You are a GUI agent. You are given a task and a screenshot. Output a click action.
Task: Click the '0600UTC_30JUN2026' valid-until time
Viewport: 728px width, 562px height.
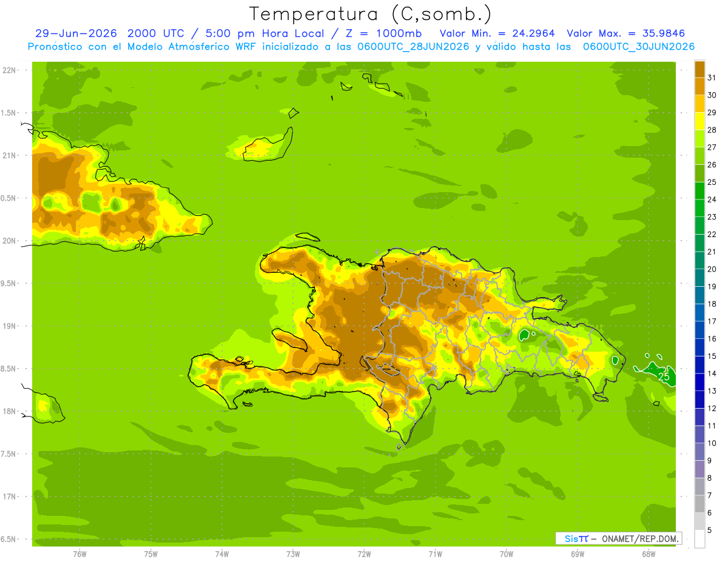coord(639,47)
